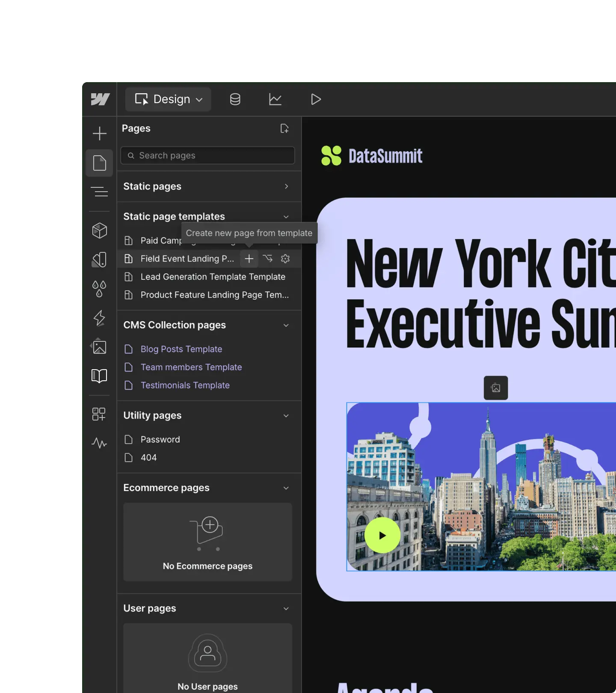Create new page from Field Event template
The width and height of the screenshot is (616, 693).
(x=249, y=259)
